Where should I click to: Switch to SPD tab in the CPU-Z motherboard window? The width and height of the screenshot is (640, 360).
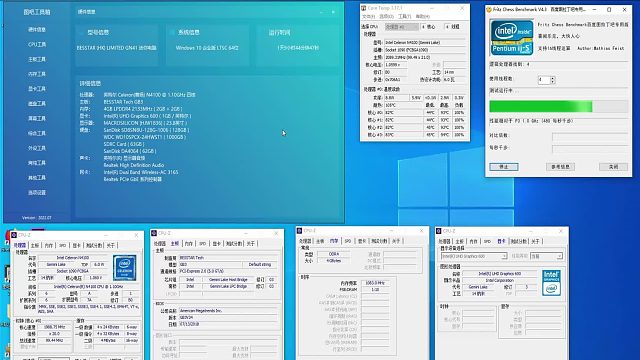pyautogui.click(x=202, y=243)
